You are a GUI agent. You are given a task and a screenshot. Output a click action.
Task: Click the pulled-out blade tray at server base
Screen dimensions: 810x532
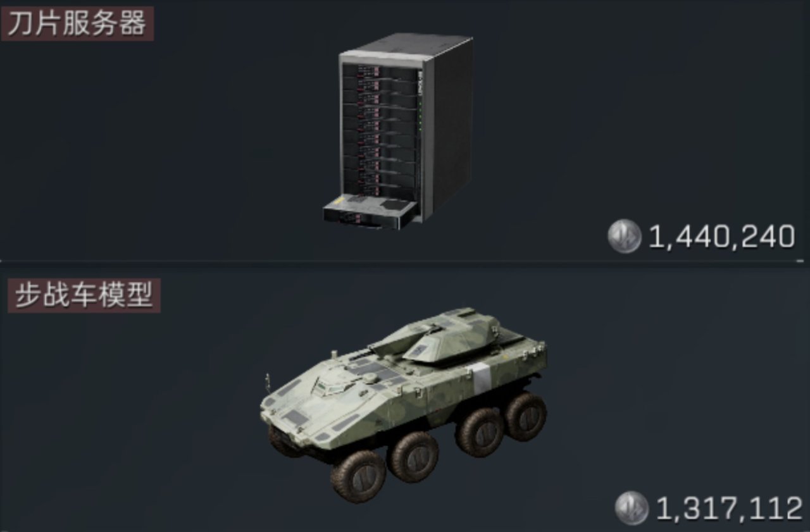tap(371, 213)
